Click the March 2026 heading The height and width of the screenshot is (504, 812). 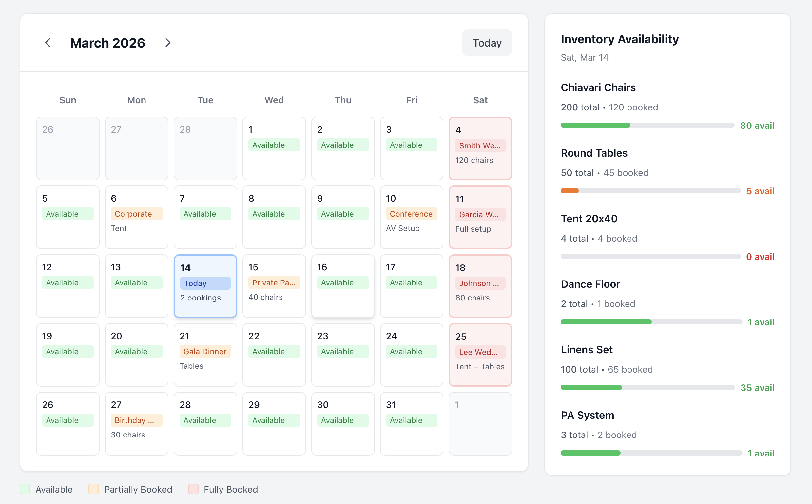click(x=107, y=43)
